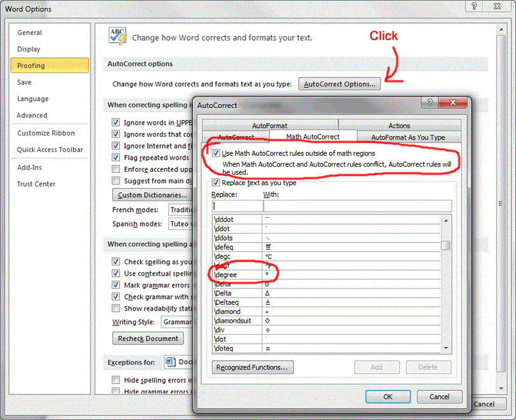
Task: Click the Word Options vertical scrollbar thumb
Action: point(501,204)
